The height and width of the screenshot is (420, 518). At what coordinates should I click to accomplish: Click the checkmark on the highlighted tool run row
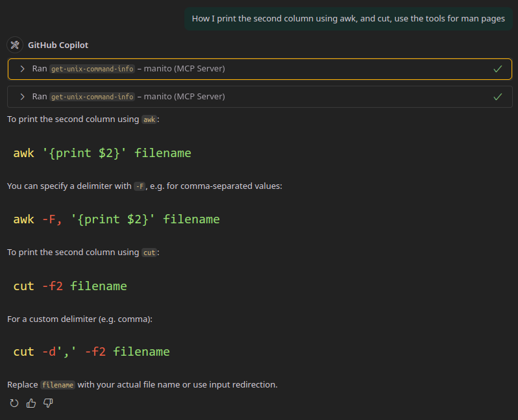497,69
